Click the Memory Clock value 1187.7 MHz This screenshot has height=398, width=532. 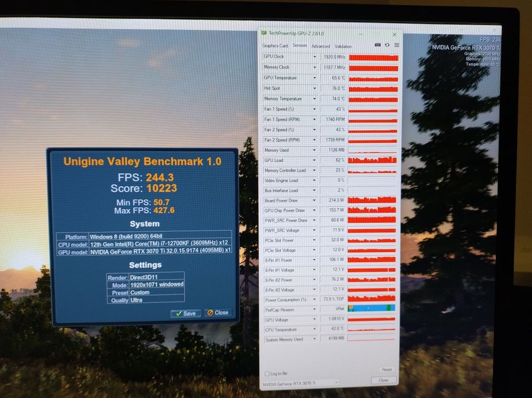tap(333, 68)
